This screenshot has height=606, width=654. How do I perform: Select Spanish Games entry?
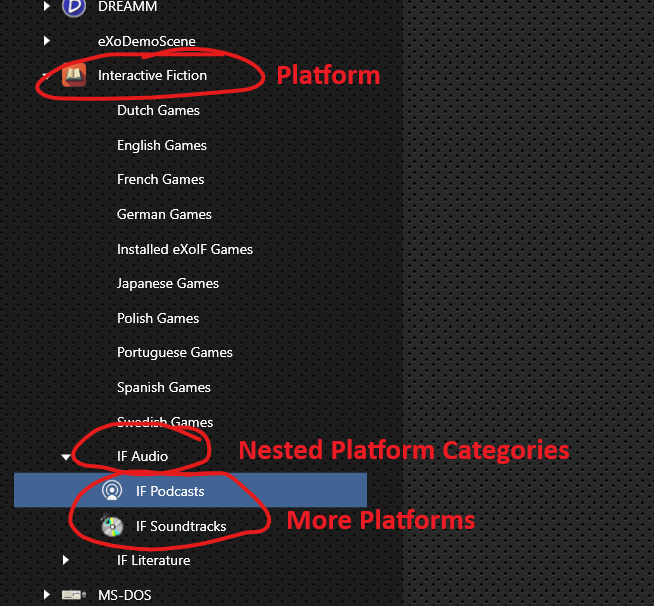163,387
